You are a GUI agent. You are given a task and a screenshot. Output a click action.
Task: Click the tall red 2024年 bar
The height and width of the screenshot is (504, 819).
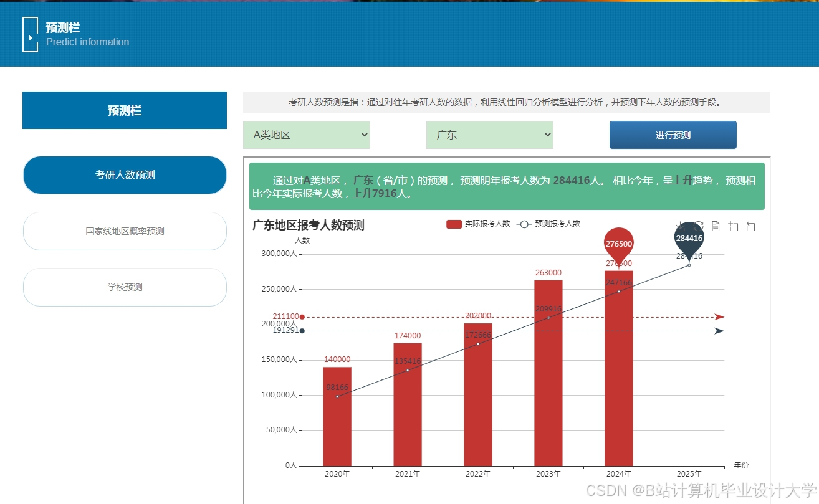[618, 374]
